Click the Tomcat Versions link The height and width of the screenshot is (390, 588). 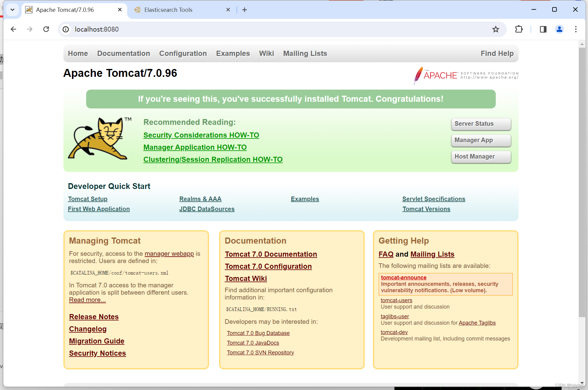coord(426,209)
